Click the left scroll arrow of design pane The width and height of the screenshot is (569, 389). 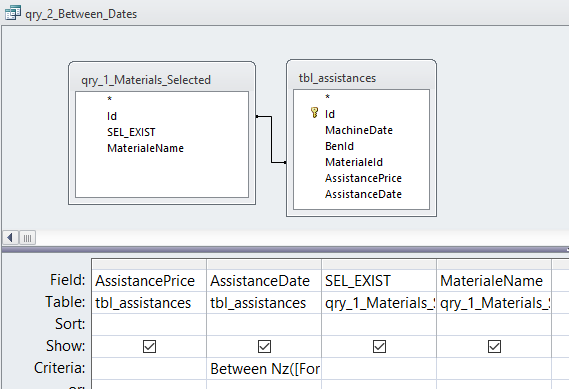click(10, 238)
